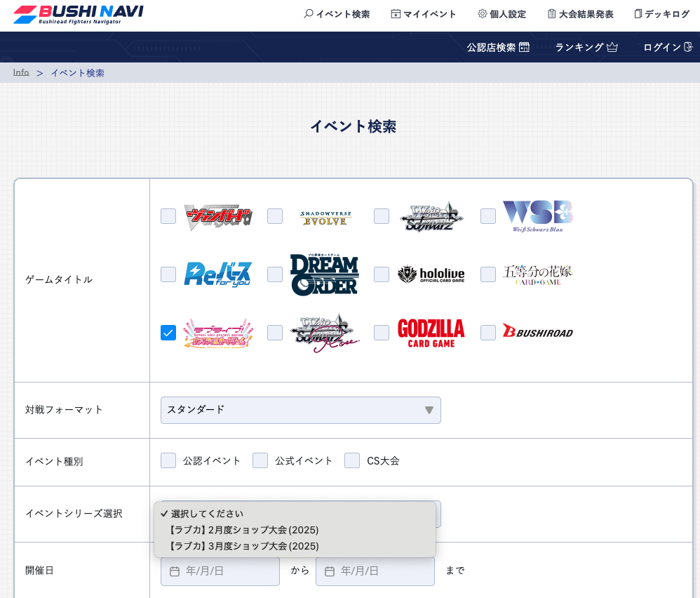Image resolution: width=700 pixels, height=598 pixels.
Task: Click the hololive Official Card Game logo
Action: coord(431,274)
